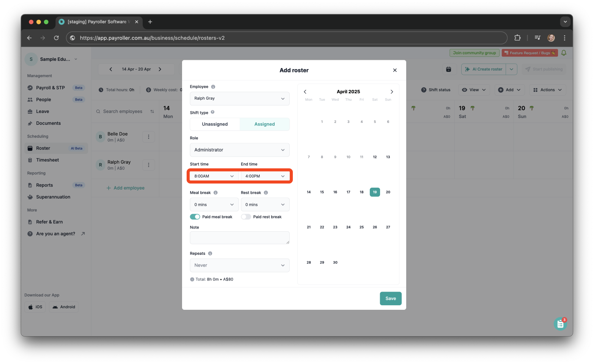Open the notification bell in the header
594x364 pixels.
tap(564, 53)
